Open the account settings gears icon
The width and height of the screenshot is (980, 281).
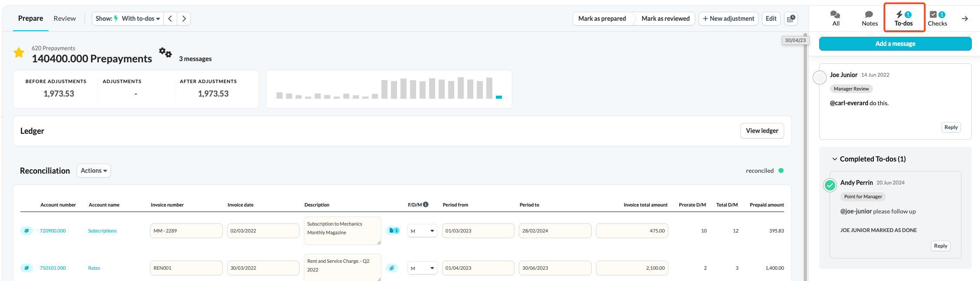pyautogui.click(x=165, y=53)
